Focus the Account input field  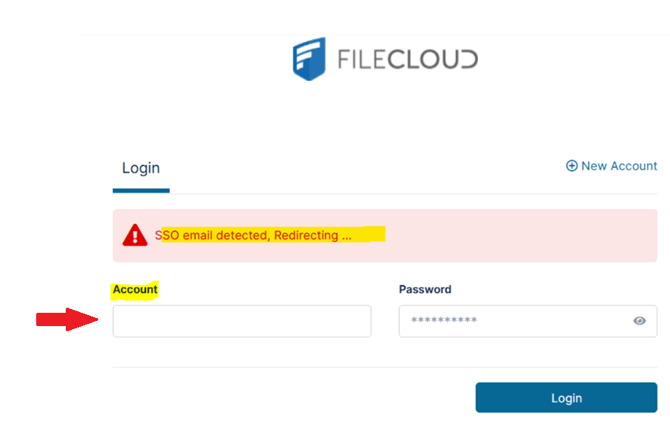[242, 321]
